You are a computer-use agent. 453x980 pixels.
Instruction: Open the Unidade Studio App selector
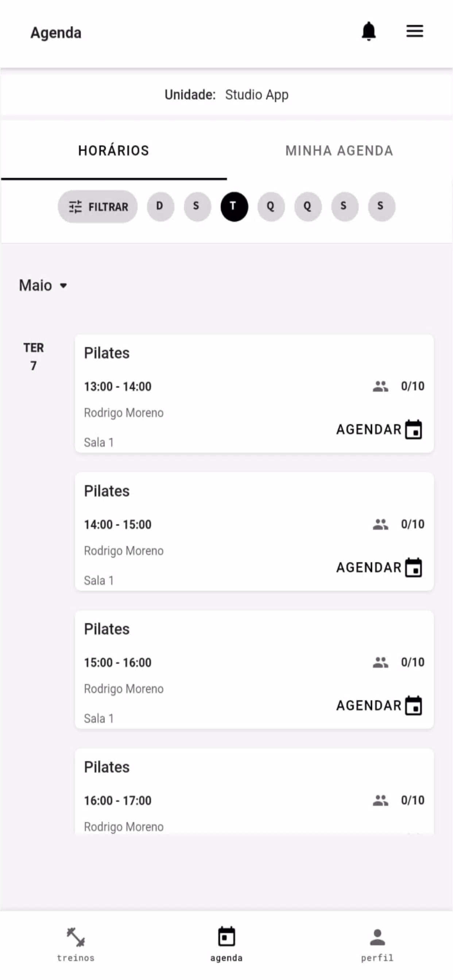[226, 95]
